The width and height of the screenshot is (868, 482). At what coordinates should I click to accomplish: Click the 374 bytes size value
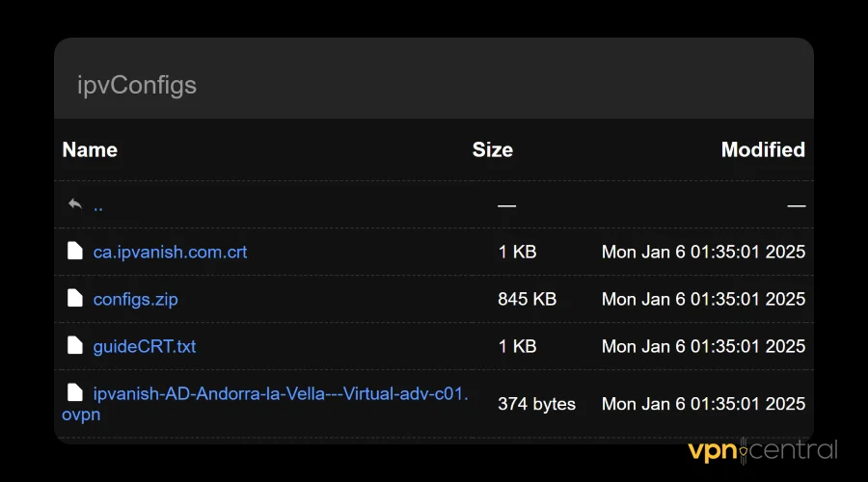click(x=536, y=404)
